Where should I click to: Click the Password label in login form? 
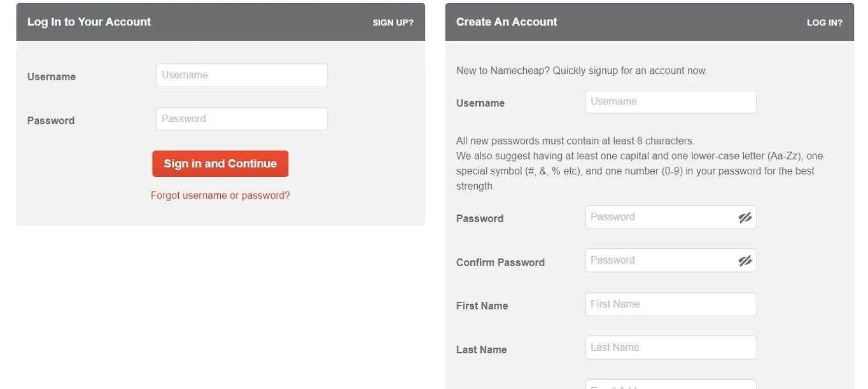(x=51, y=121)
